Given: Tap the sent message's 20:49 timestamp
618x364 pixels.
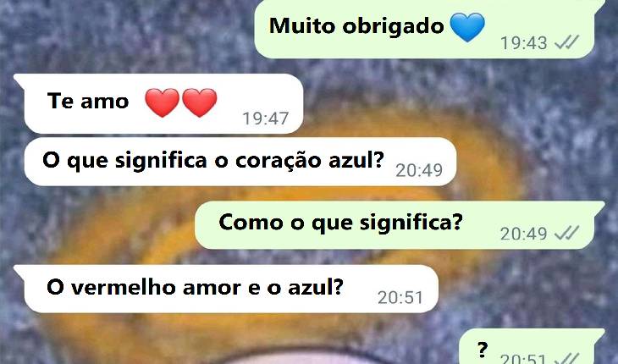Looking at the screenshot, I should (524, 234).
